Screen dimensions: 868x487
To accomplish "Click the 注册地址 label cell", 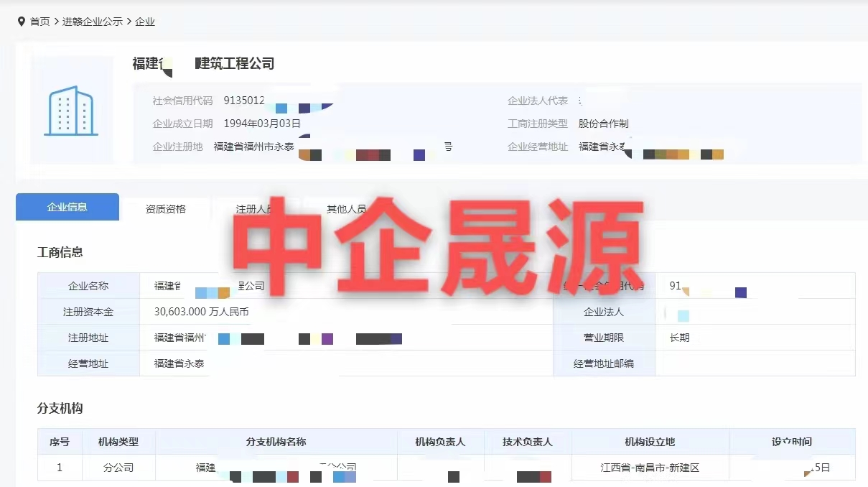I will [x=88, y=338].
